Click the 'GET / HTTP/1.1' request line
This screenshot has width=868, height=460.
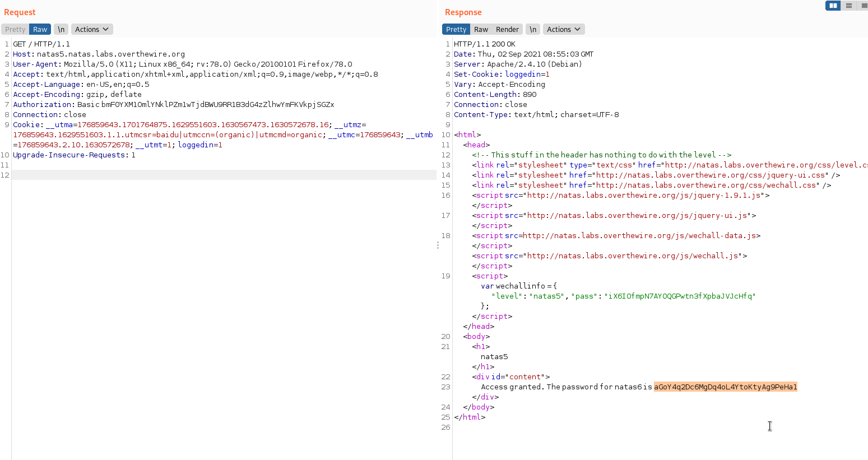pos(41,44)
